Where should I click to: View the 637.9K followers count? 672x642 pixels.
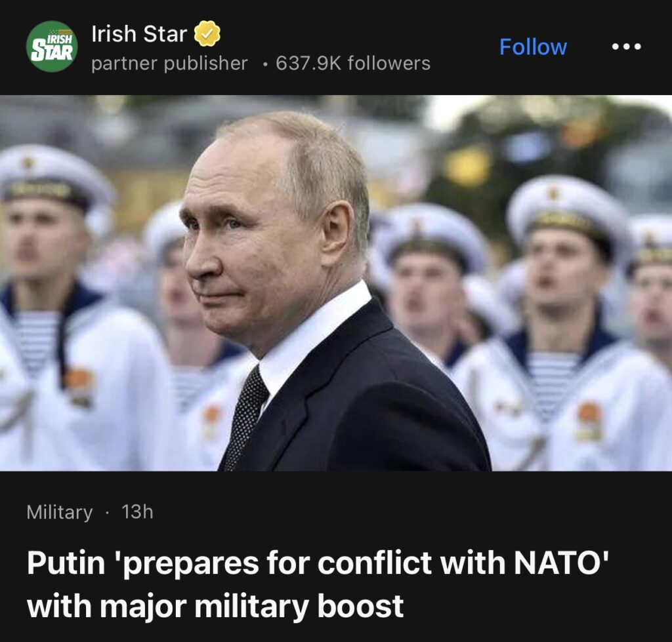(x=352, y=63)
